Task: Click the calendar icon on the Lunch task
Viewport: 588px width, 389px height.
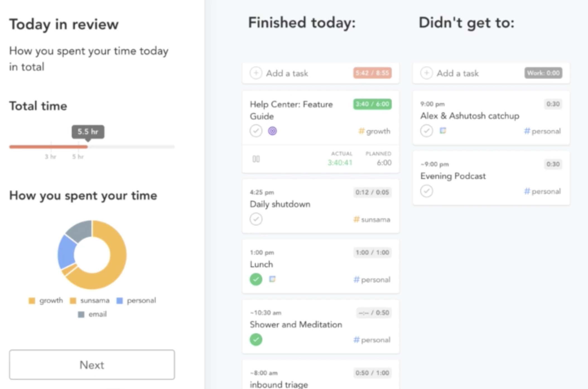Action: coord(272,279)
